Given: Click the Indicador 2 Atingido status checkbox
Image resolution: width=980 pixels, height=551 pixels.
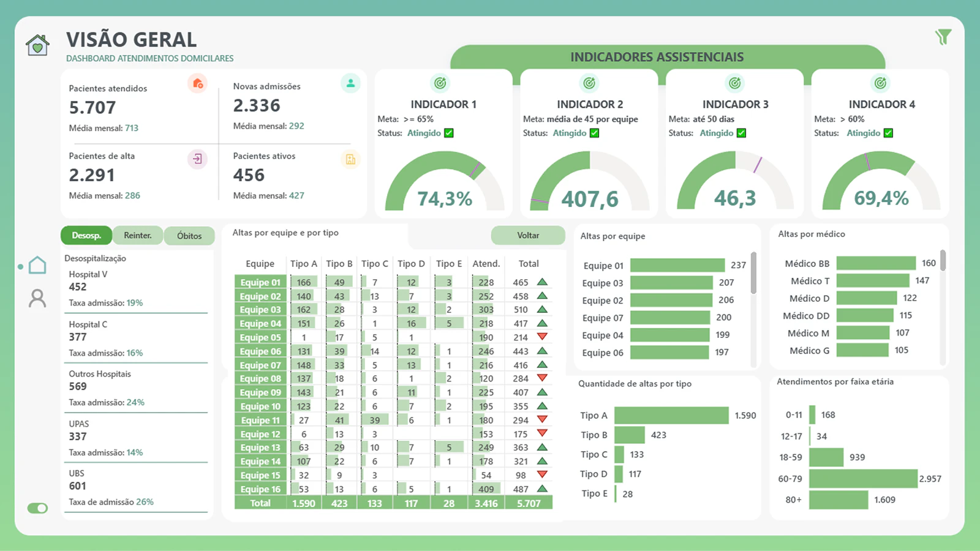Looking at the screenshot, I should coord(594,133).
